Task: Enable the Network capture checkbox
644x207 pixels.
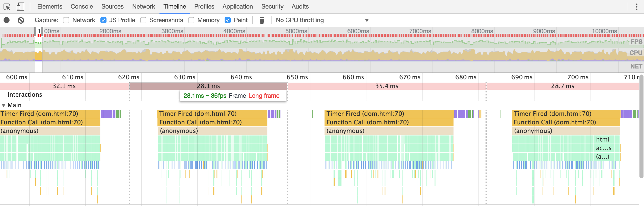Action: [x=66, y=20]
